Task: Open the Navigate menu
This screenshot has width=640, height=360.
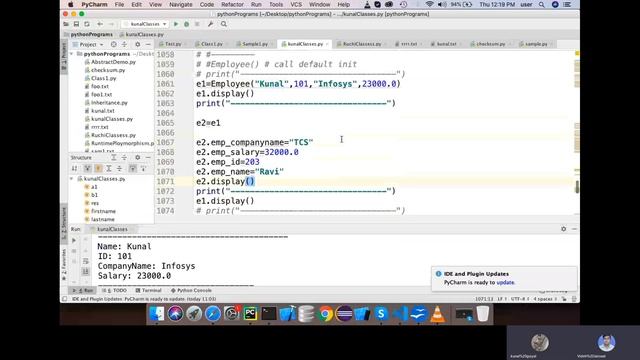Action: click(180, 4)
